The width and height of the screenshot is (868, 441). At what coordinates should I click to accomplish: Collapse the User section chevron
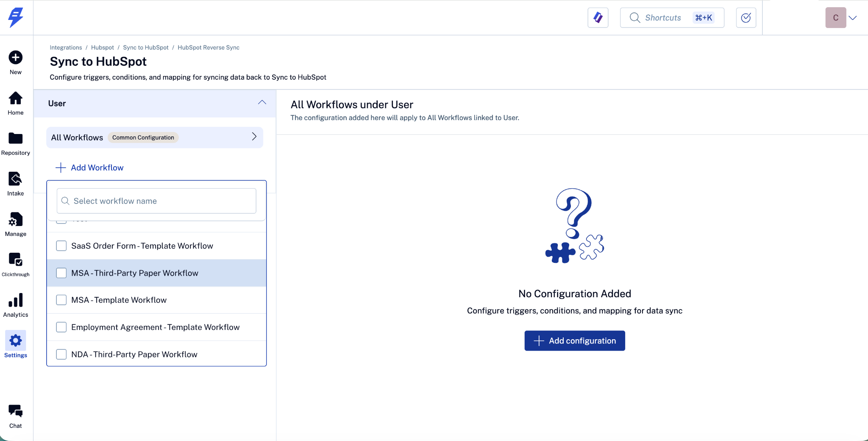262,103
